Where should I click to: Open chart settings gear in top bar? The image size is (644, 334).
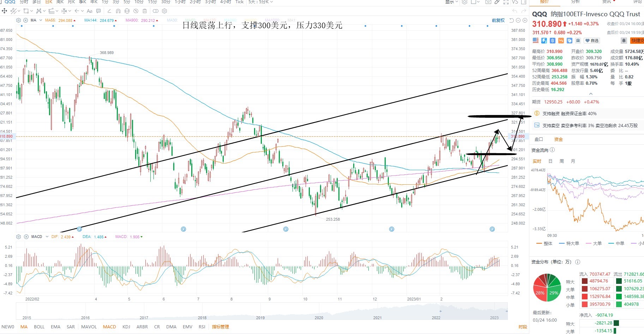[464, 2]
